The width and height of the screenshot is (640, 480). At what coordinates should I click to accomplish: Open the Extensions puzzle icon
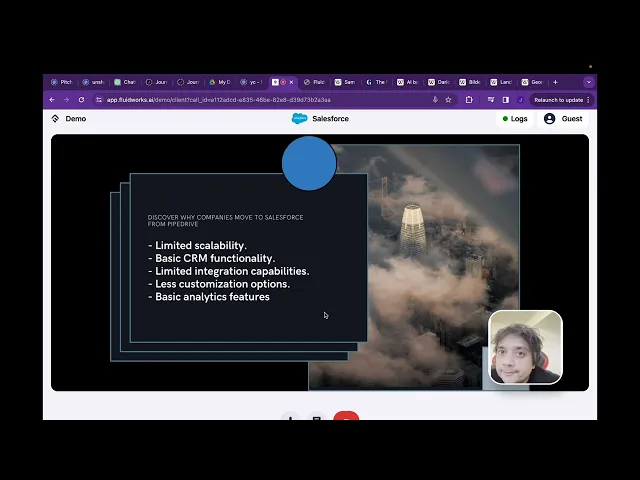click(x=469, y=100)
